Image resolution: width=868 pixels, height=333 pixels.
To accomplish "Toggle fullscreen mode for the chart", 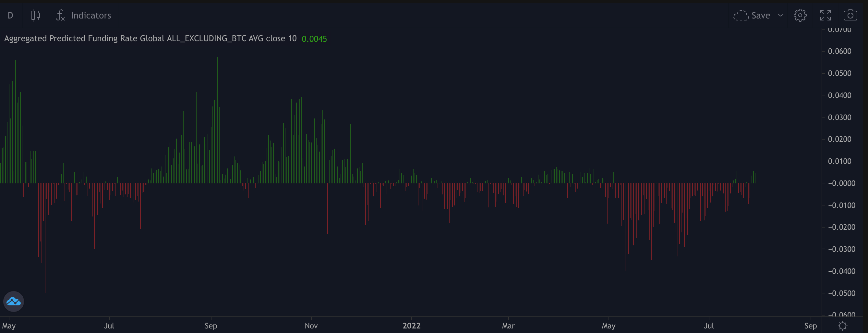I will point(825,15).
